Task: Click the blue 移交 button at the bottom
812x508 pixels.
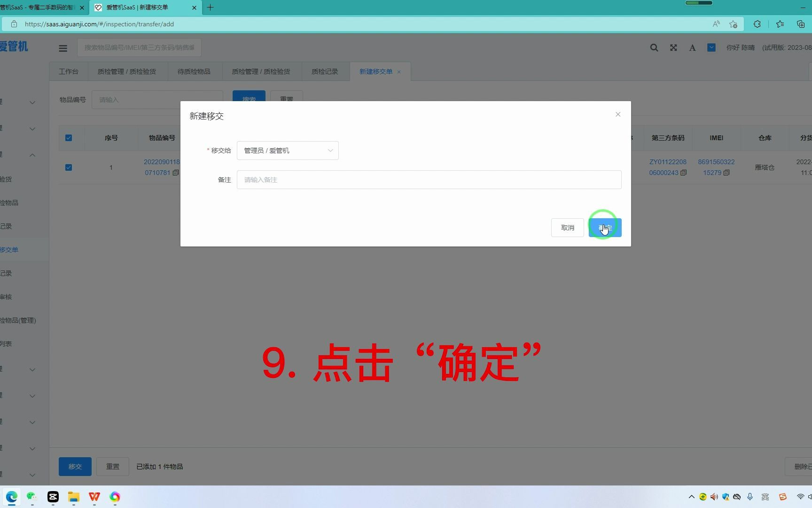Action: (75, 467)
